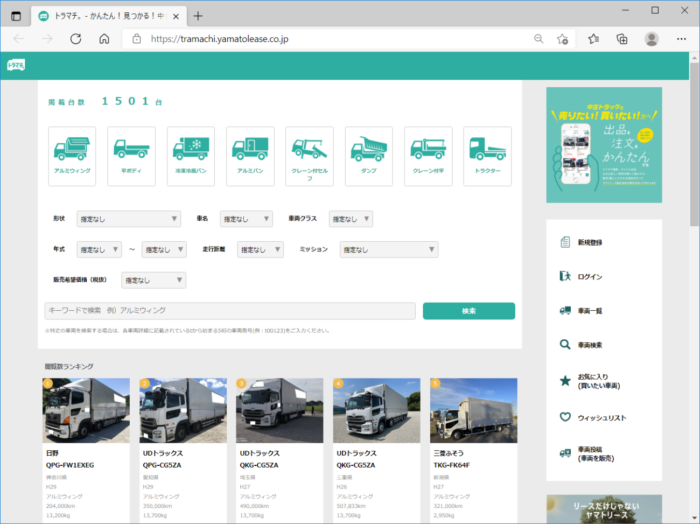Click the green 検索 button
This screenshot has width=700, height=524.
point(469,311)
